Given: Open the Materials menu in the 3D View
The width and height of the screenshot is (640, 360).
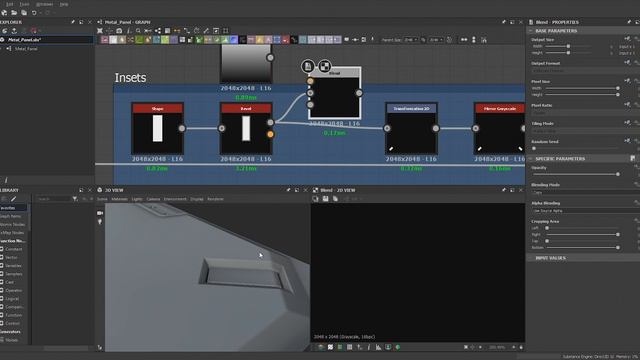Looking at the screenshot, I should tap(120, 199).
